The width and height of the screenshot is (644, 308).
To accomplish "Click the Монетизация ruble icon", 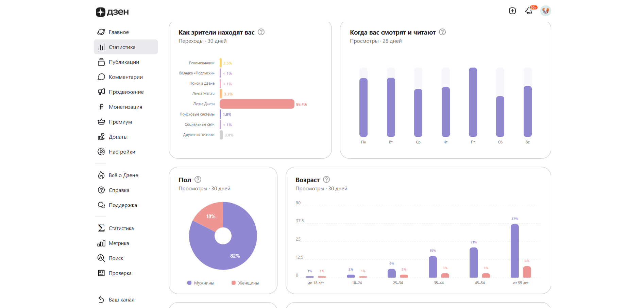I will click(101, 107).
